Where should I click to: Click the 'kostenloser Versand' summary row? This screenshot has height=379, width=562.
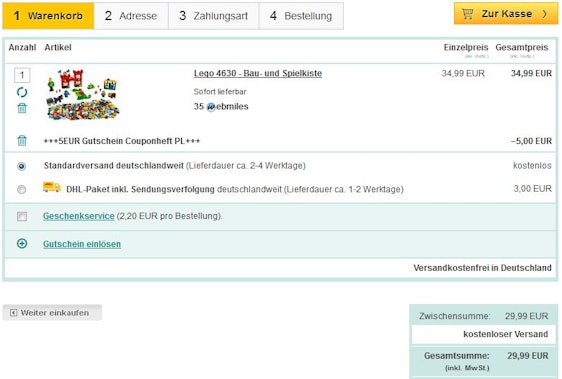point(484,334)
